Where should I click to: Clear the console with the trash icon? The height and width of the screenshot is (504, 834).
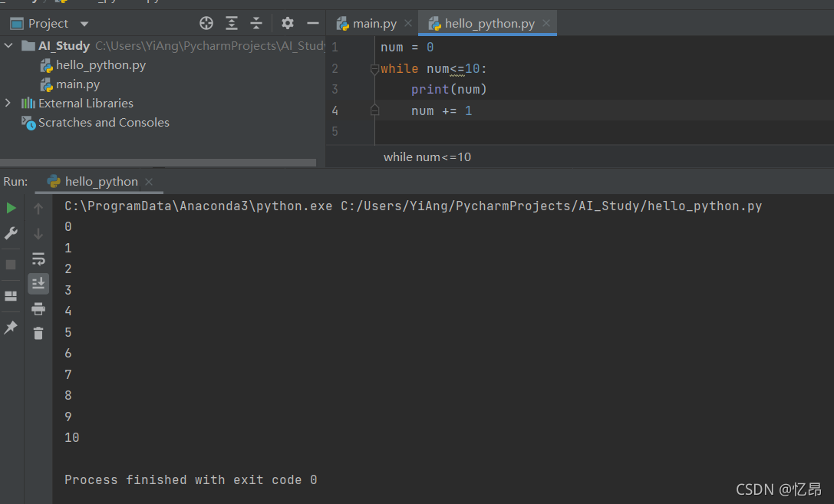point(38,334)
